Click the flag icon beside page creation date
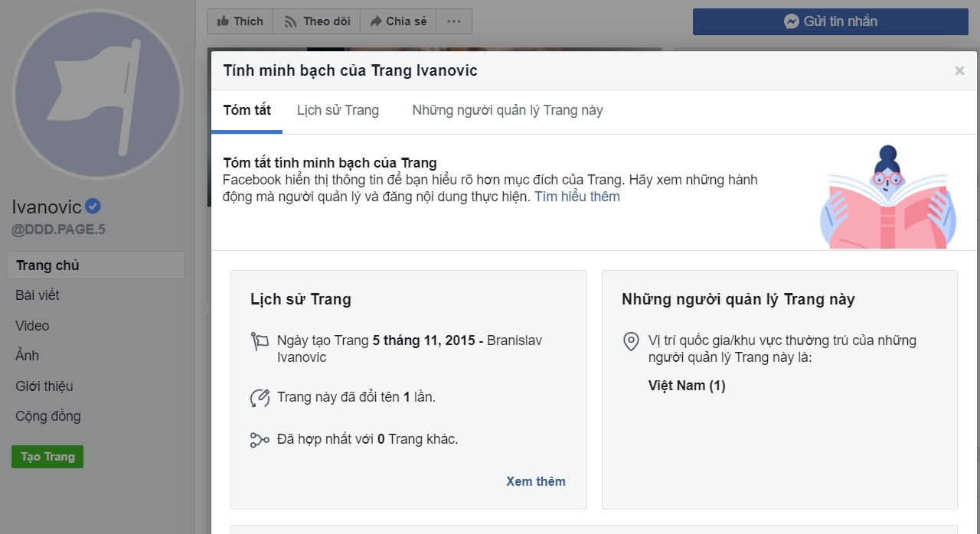The height and width of the screenshot is (534, 980). (260, 341)
